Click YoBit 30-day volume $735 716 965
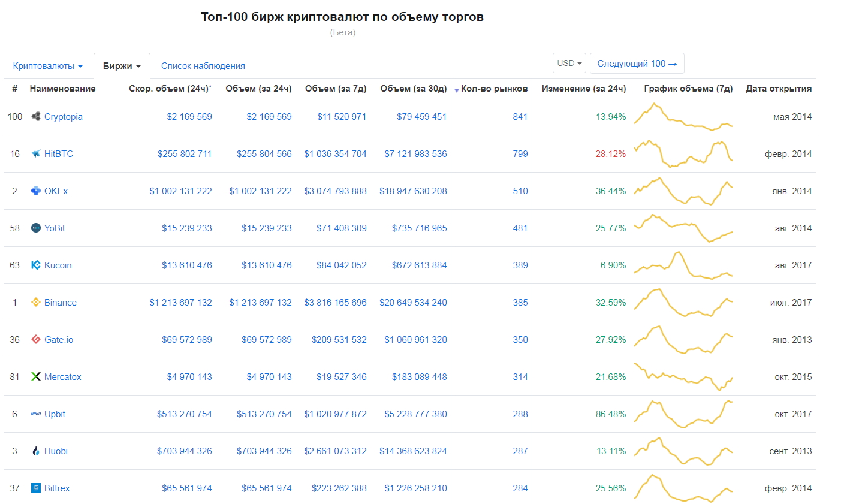 [420, 228]
